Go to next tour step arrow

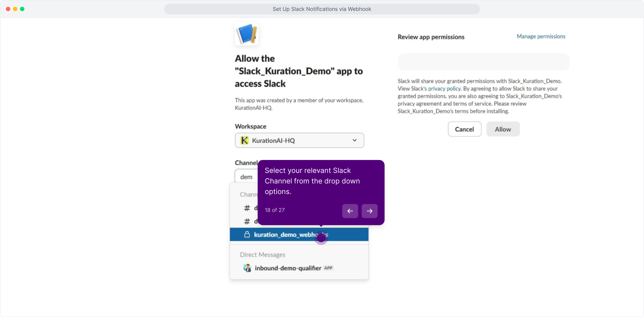369,211
